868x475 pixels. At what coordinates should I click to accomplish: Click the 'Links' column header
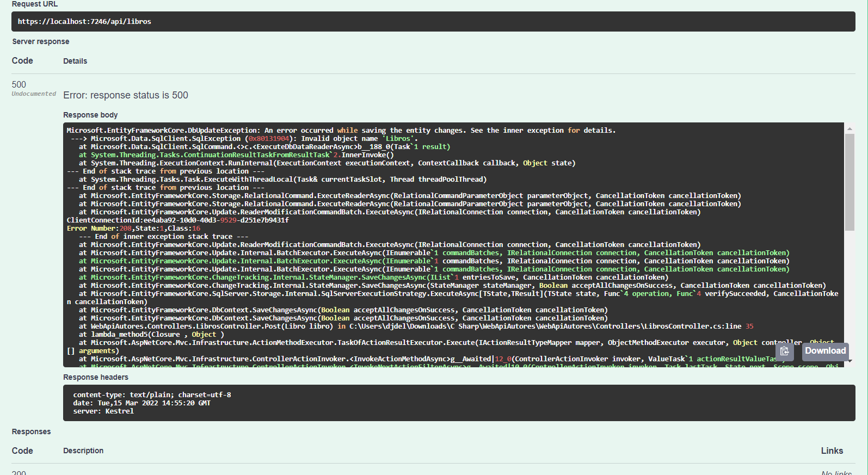click(x=832, y=451)
